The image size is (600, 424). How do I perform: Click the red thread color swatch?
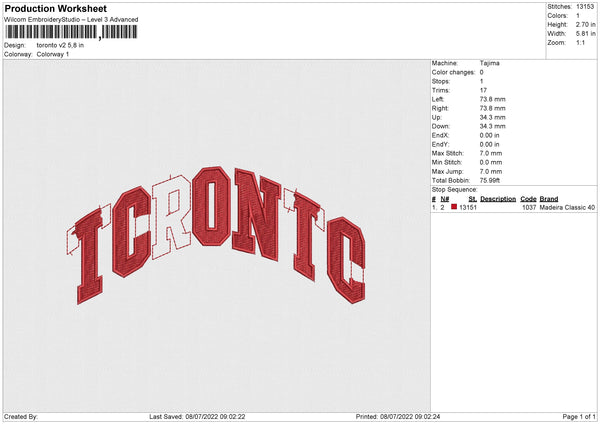point(454,207)
